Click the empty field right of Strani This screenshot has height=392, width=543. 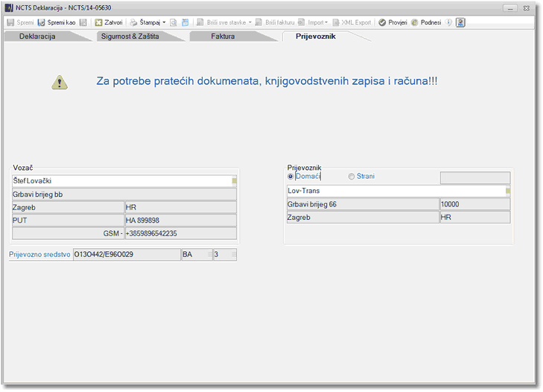[x=475, y=178]
